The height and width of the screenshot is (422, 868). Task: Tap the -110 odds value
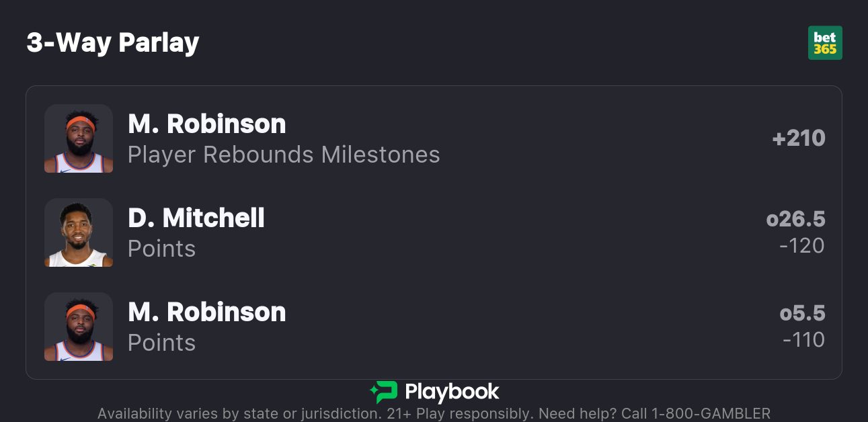[803, 340]
